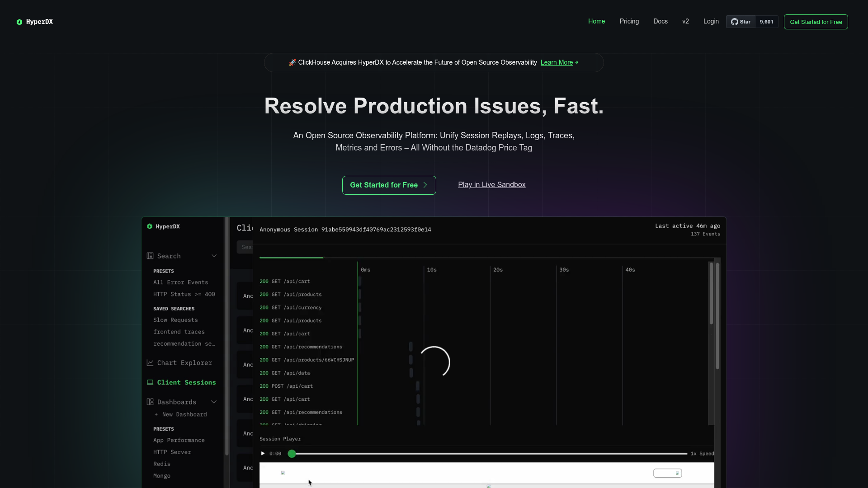Click the GitHub Star icon button
Viewport: 868px width, 488px height.
click(x=741, y=22)
